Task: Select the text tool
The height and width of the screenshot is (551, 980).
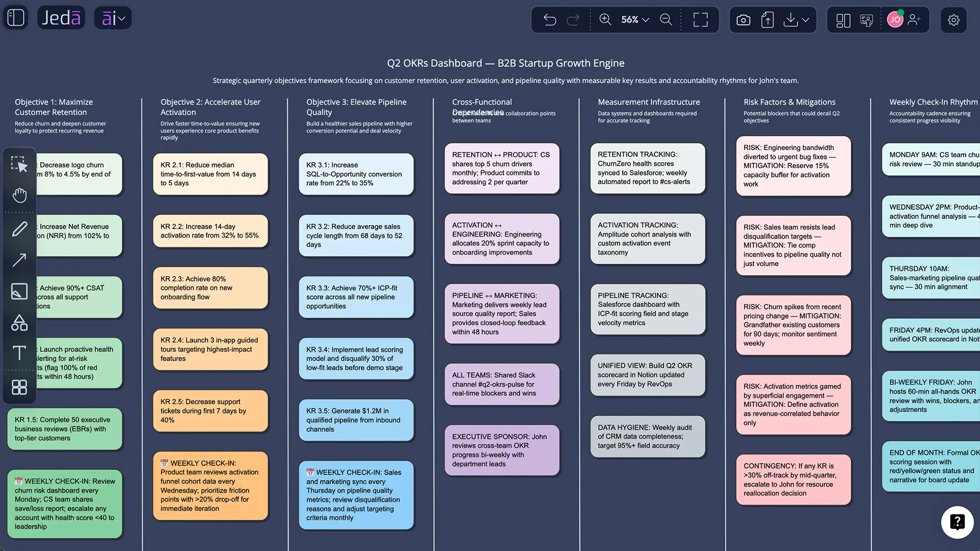Action: pyautogui.click(x=19, y=353)
